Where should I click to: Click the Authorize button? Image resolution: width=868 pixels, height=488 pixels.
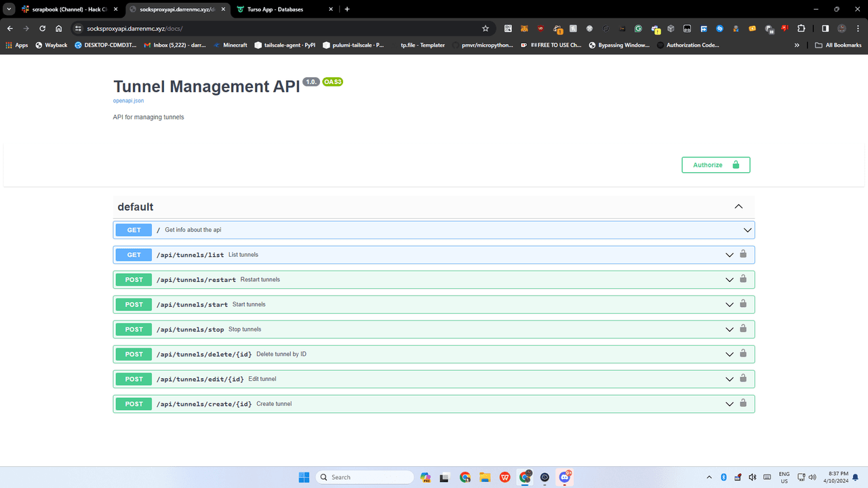pos(715,165)
